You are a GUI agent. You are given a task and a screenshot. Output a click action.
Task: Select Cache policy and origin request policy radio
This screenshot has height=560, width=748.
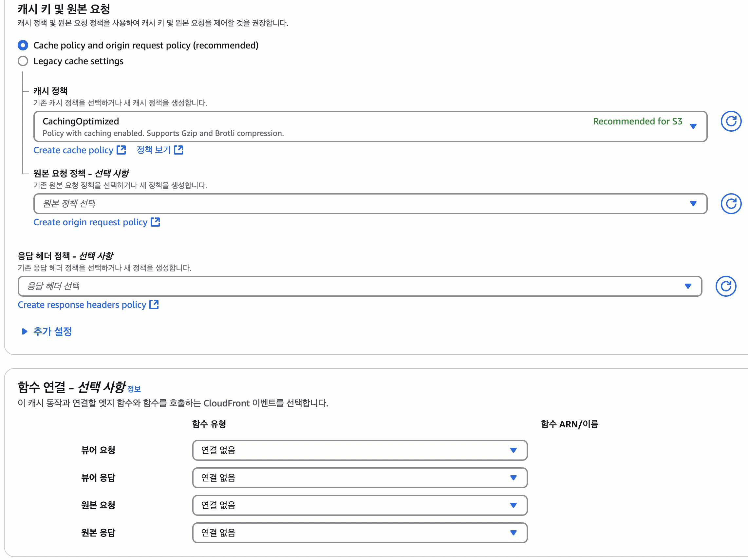click(x=23, y=45)
